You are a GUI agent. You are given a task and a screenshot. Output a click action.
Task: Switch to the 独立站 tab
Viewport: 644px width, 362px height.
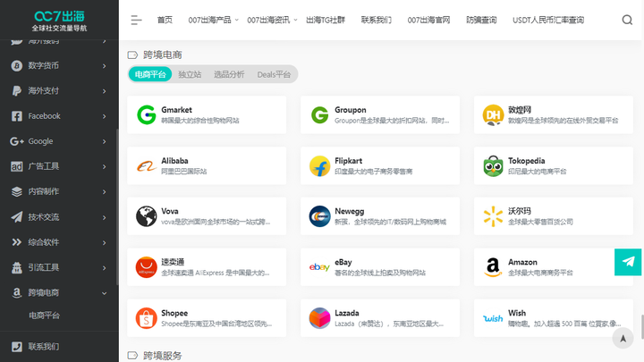(x=190, y=74)
